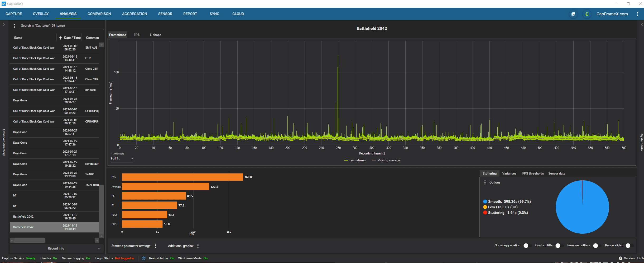Toggle Moving average series in chart legend
This screenshot has height=263, width=644.
tap(386, 160)
